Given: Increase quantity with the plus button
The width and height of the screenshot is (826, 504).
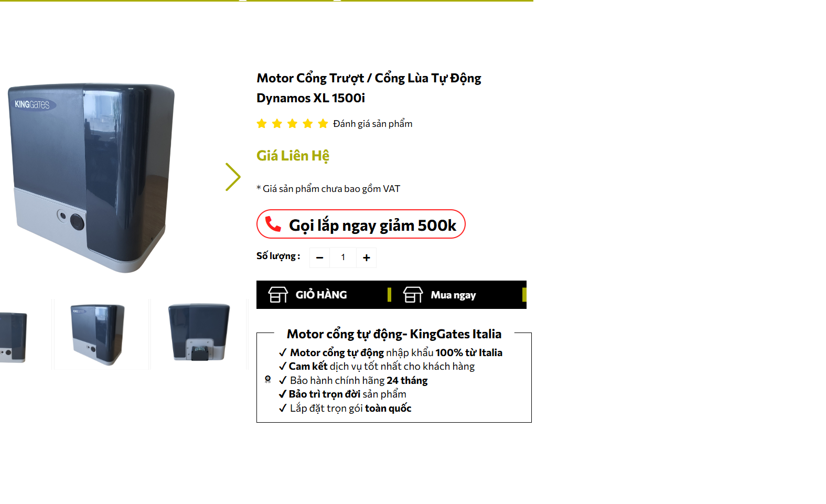Looking at the screenshot, I should 367,258.
